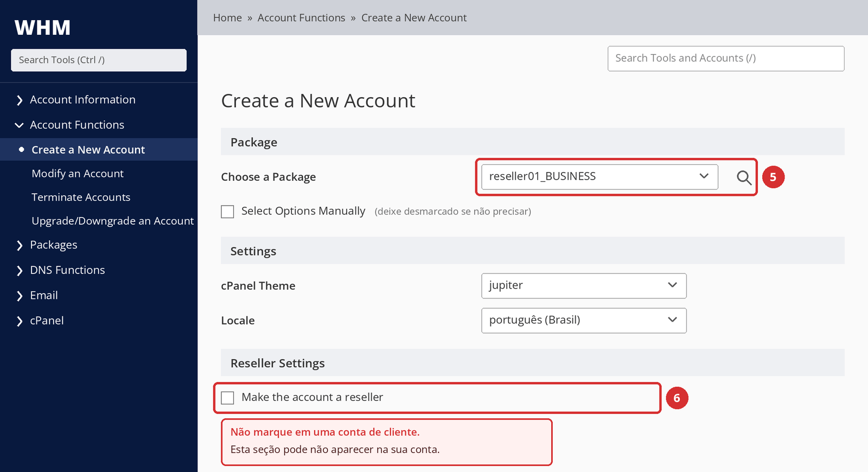Open Upgrade/Downgrade an Account menu item
The width and height of the screenshot is (868, 472).
click(112, 221)
